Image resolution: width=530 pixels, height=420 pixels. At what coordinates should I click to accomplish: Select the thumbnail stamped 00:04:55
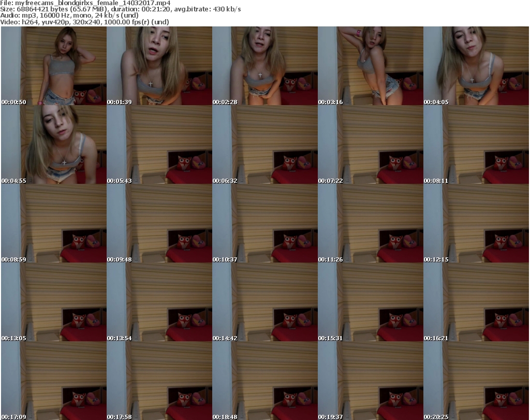point(54,144)
